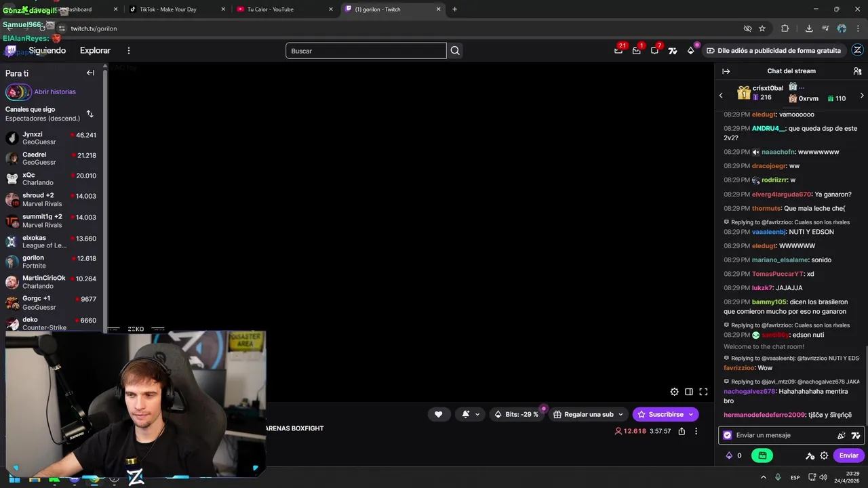Click the heart follow button under the stream

(x=439, y=414)
